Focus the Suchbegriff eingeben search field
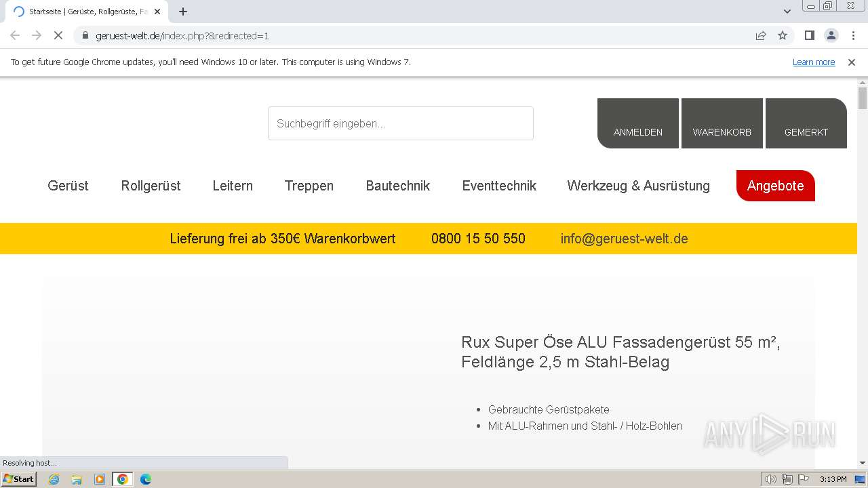This screenshot has width=868, height=488. coord(401,123)
